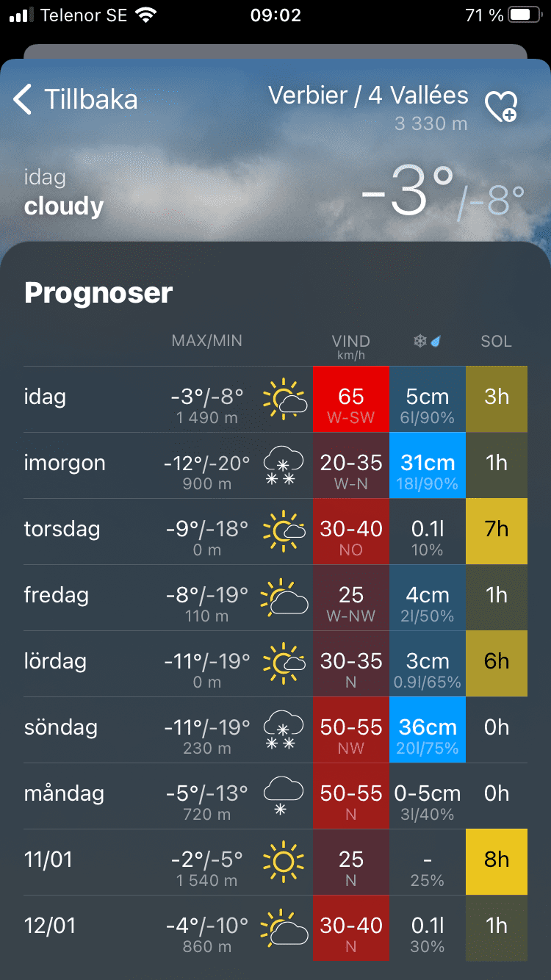
Task: Tap the SOL column header
Action: [x=497, y=342]
